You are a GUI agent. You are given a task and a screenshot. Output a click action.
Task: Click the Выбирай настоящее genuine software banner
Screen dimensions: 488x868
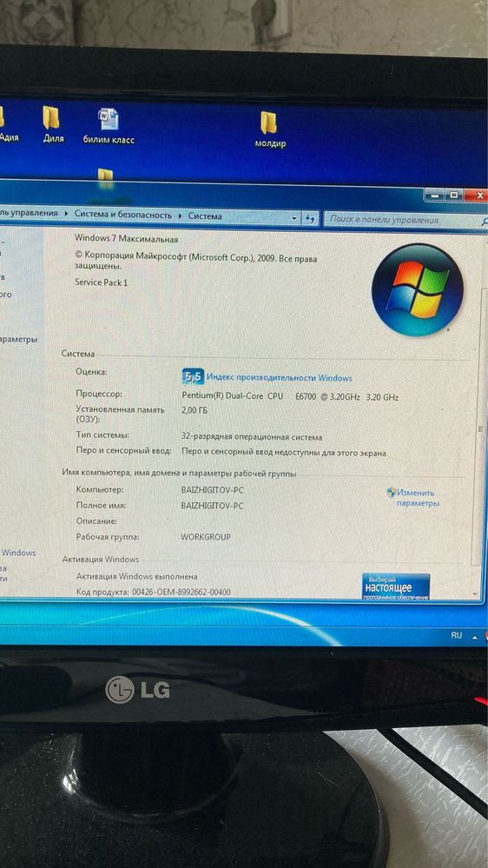pos(396,586)
